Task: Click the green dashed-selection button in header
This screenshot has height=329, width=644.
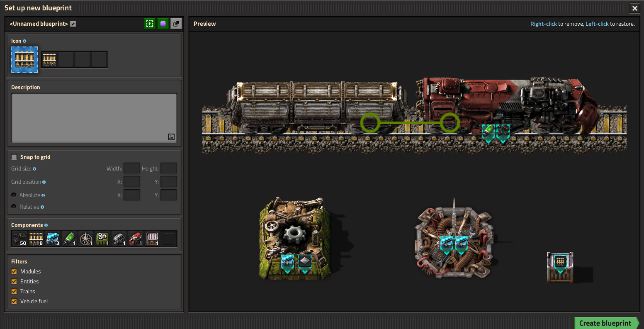Action: click(x=150, y=24)
